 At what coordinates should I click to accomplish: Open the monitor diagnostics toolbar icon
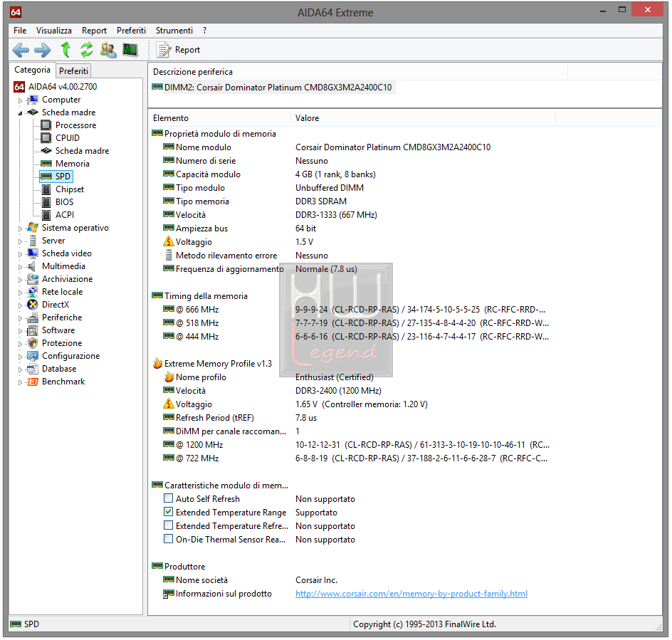(130, 50)
